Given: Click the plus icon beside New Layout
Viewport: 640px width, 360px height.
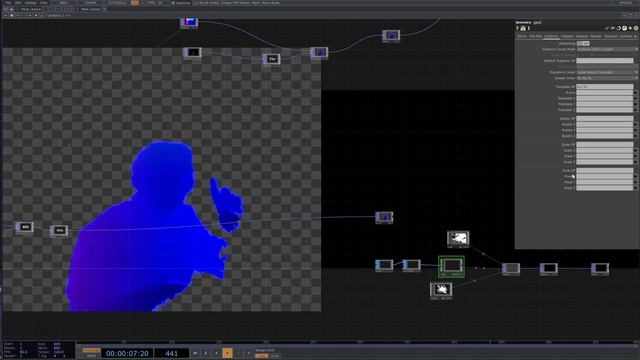Looking at the screenshot, I should point(104,9).
